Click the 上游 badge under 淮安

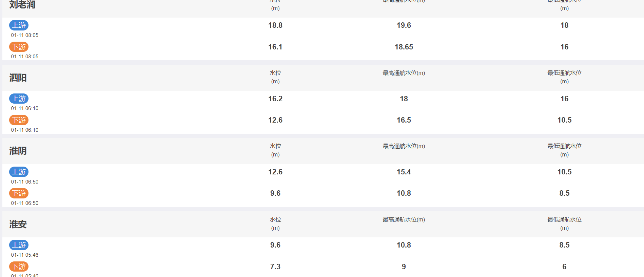point(19,245)
